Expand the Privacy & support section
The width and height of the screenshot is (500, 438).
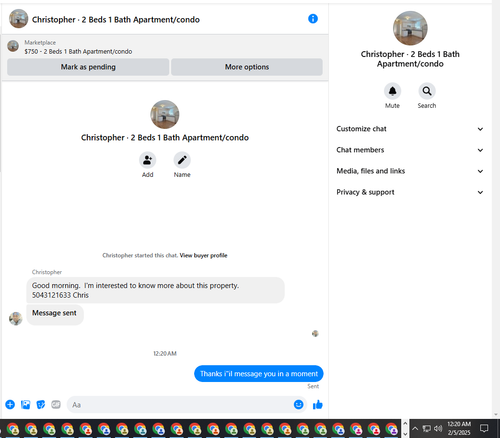(410, 192)
